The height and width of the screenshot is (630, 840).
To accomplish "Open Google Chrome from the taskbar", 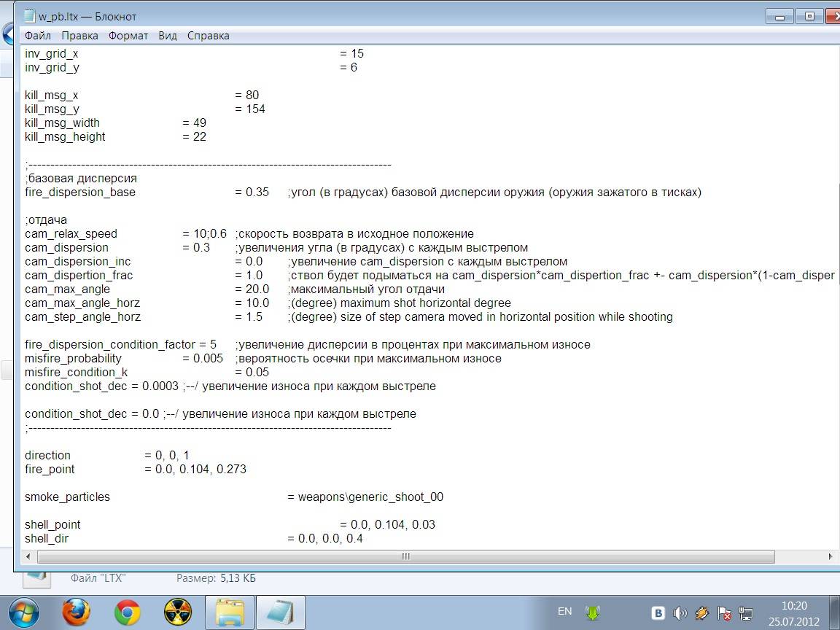I will (x=127, y=612).
